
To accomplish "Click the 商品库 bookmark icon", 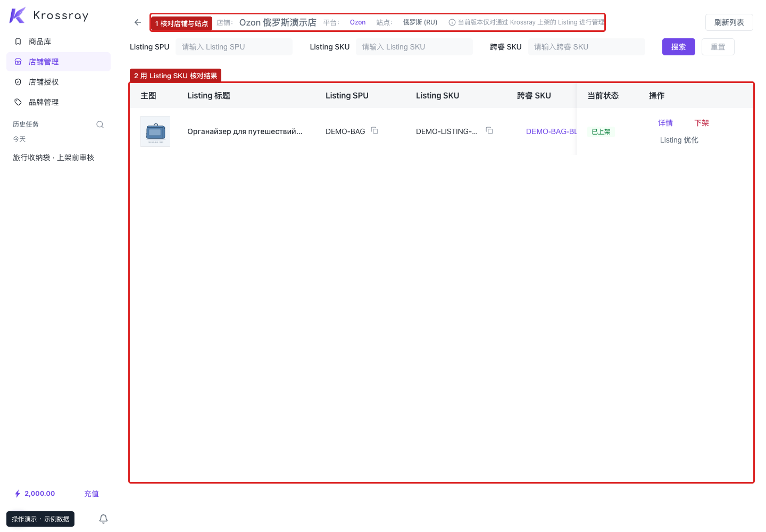I will tap(18, 41).
